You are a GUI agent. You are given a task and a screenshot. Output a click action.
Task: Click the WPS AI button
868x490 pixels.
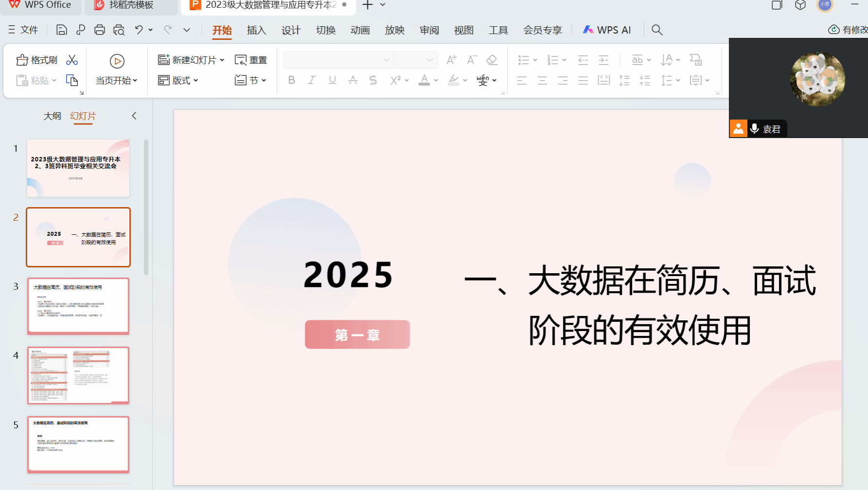coord(607,30)
